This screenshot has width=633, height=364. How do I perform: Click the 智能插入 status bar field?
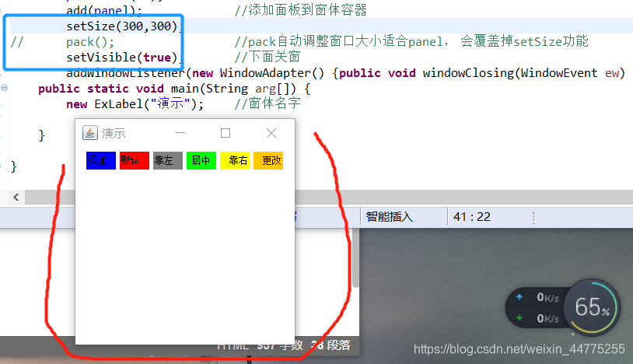[x=404, y=217]
